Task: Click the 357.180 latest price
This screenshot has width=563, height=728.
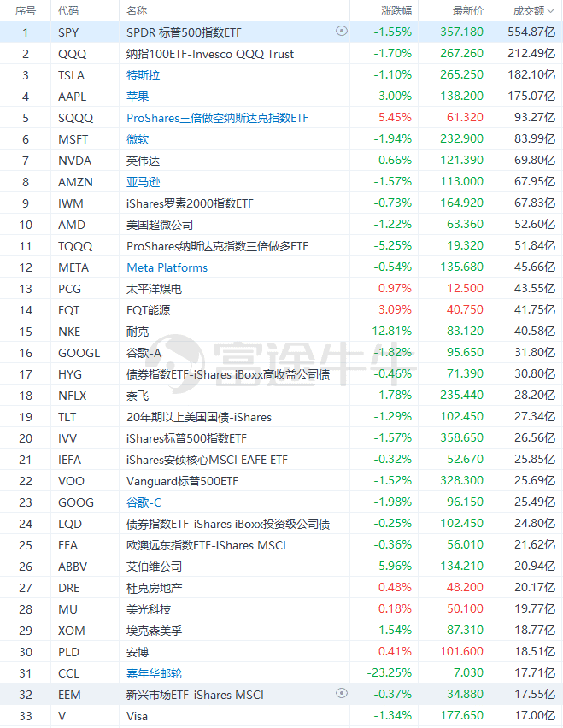Action: 462,32
